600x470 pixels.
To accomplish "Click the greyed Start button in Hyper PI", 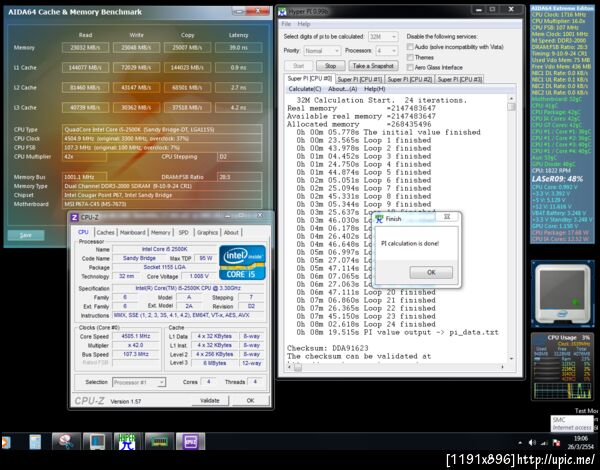I will (298, 66).
